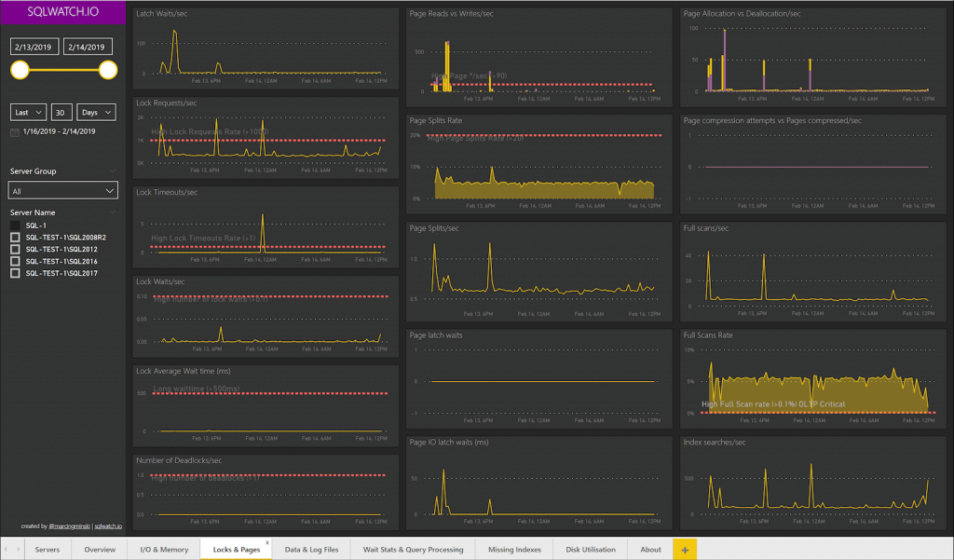Image resolution: width=954 pixels, height=560 pixels.
Task: Add a new report page with the yellow plus
Action: click(685, 549)
